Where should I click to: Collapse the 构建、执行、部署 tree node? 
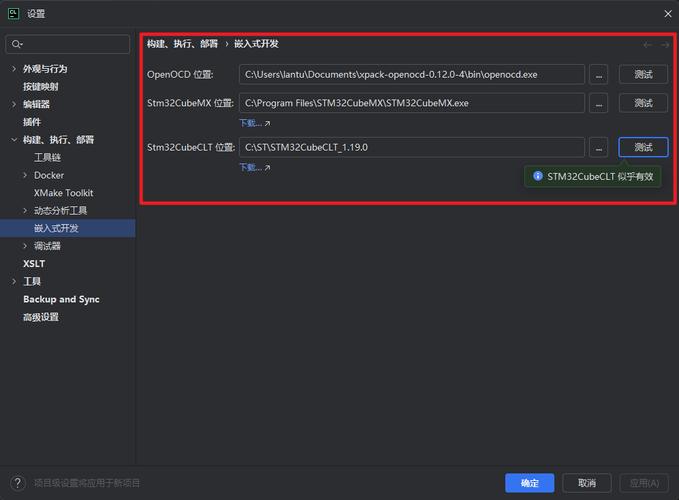click(x=14, y=140)
